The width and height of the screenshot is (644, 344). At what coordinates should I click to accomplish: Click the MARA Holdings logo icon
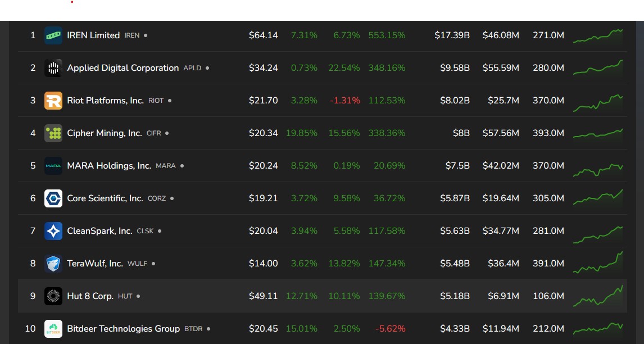[x=53, y=166]
